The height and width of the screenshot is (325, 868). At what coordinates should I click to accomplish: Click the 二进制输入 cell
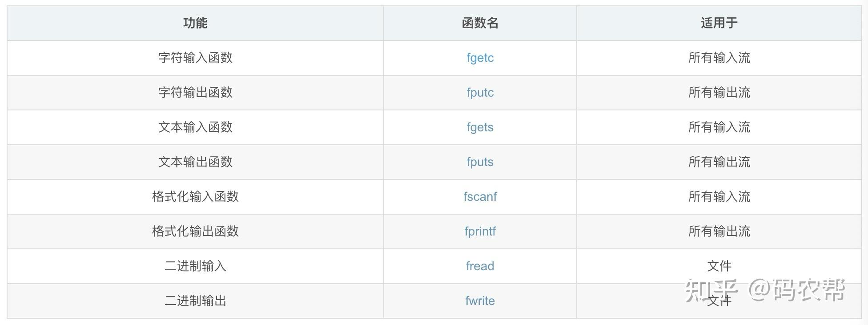click(x=195, y=266)
